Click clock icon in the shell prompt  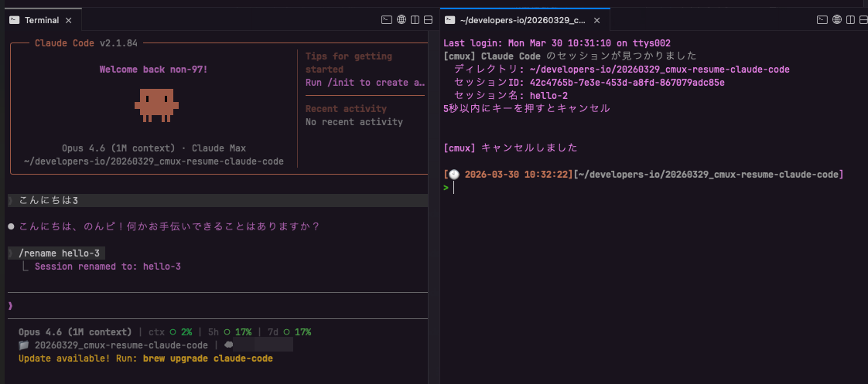(454, 175)
